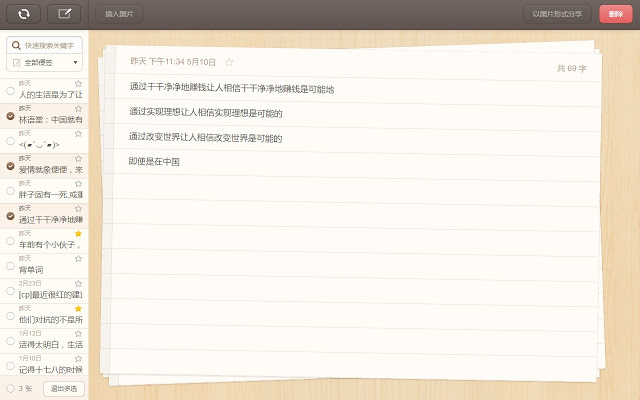The height and width of the screenshot is (400, 640).
Task: Uncheck the note 爱情就象便便
Action: (x=11, y=166)
